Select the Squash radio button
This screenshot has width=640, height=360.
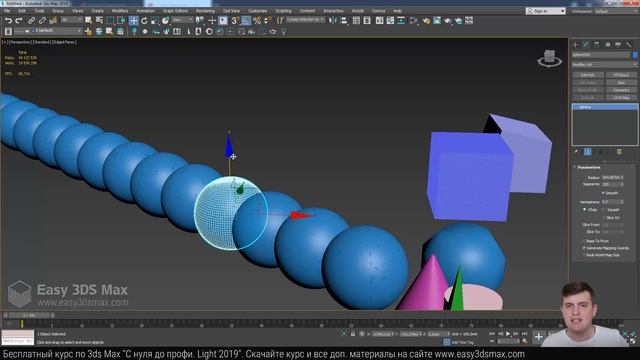[x=604, y=210]
